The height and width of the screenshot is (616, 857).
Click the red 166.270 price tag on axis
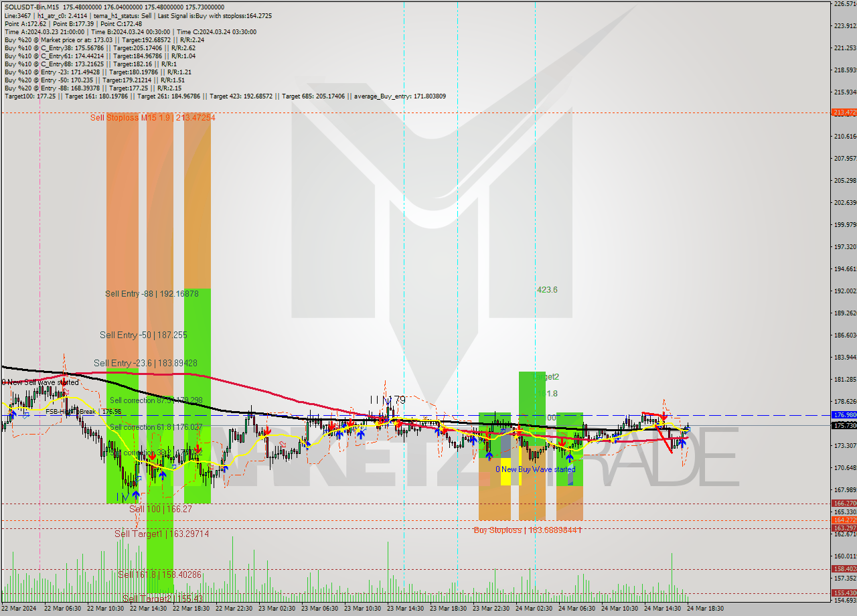pyautogui.click(x=844, y=503)
